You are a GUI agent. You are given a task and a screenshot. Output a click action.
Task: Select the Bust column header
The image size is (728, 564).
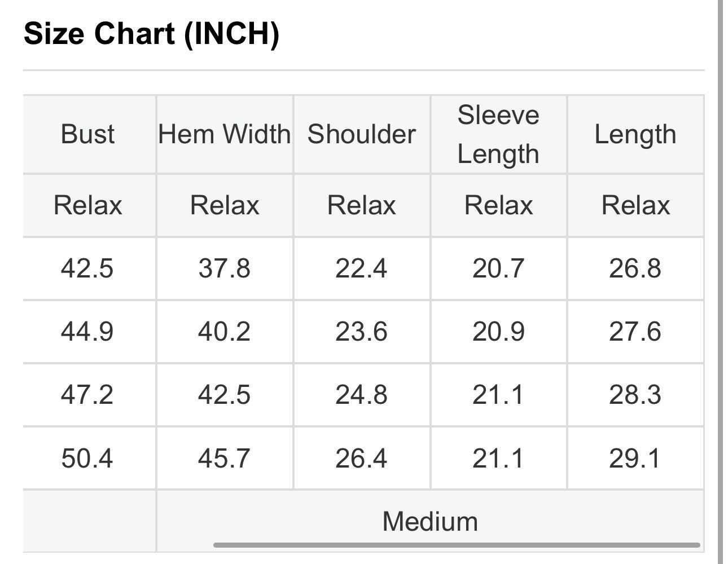[89, 134]
